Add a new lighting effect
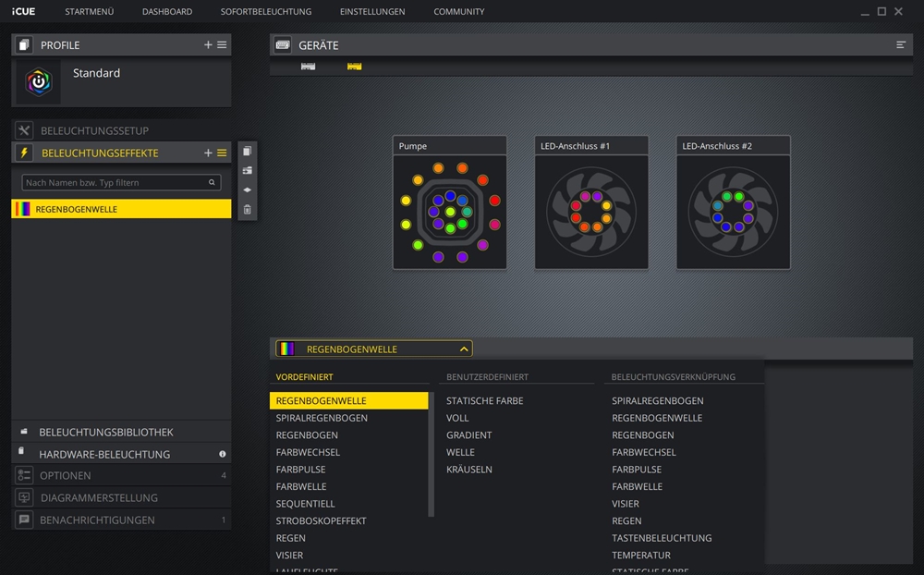 [x=208, y=153]
